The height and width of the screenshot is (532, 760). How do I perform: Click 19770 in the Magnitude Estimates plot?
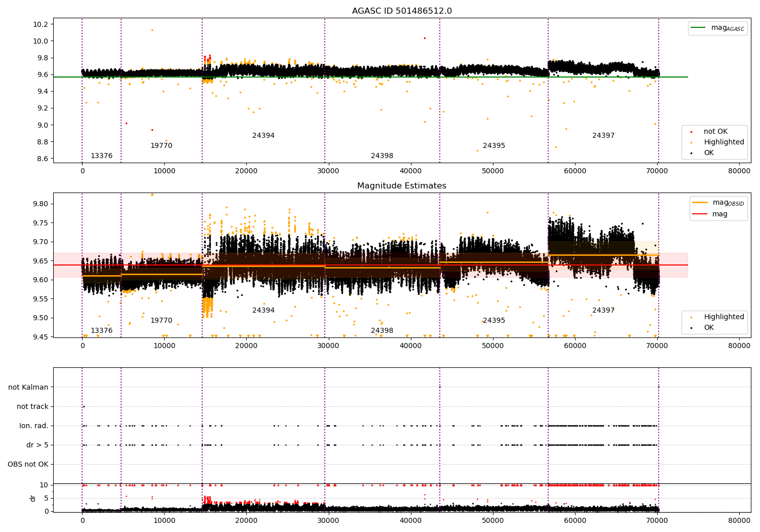(161, 321)
